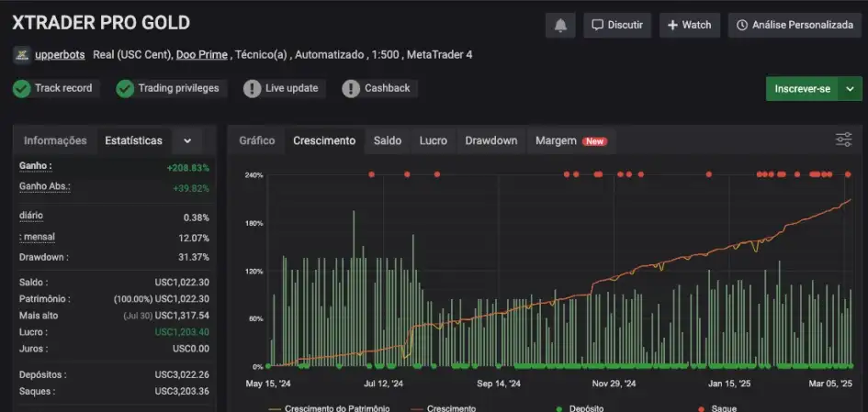Click the Inscrever-se green button
The image size is (868, 412).
[x=802, y=89]
